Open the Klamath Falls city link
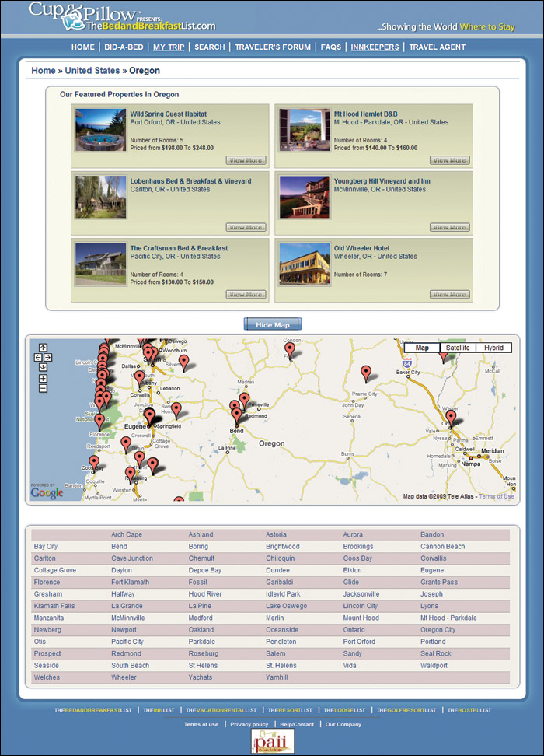Viewport: 544px width, 756px height. (54, 606)
